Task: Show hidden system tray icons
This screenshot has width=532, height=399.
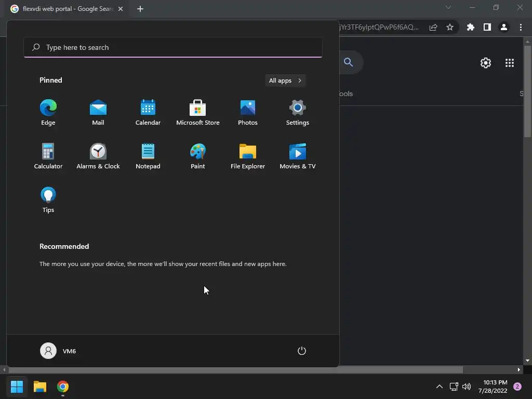Action: (x=440, y=387)
